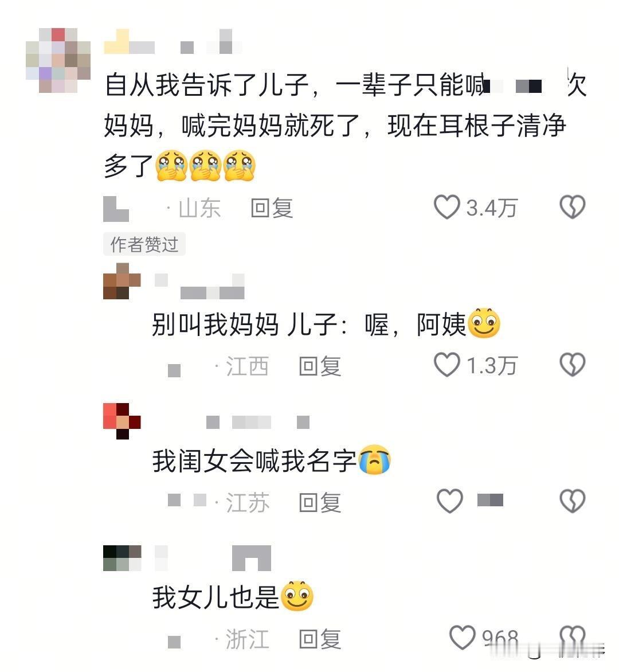Tap the 作者赞过 tag
This screenshot has height=672, width=619.
click(144, 244)
